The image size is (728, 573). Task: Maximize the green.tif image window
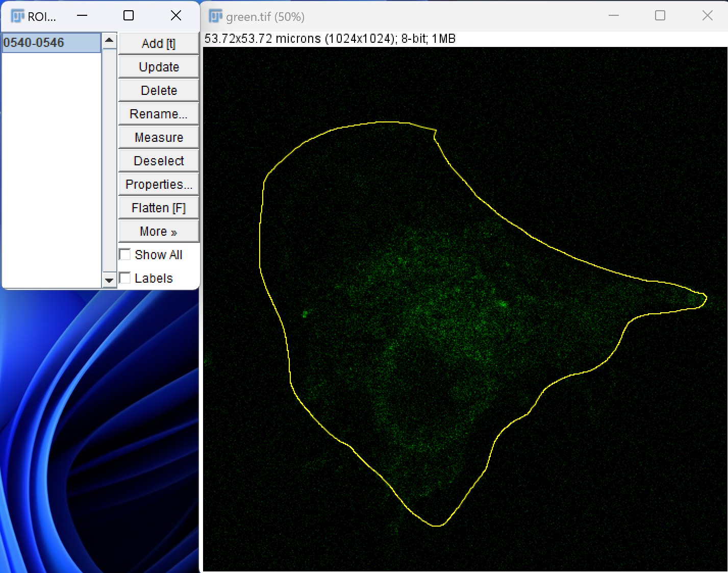point(660,15)
